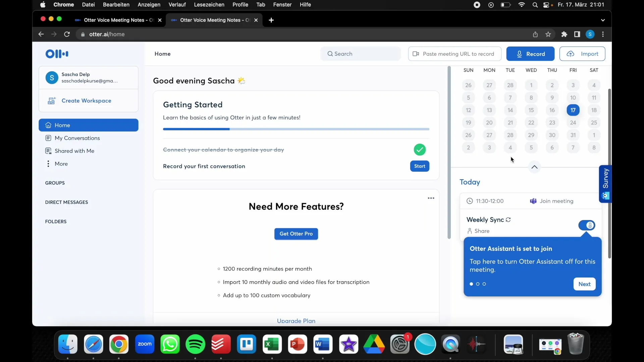Image resolution: width=644 pixels, height=362 pixels.
Task: Open Chrome three-dot menu
Action: pos(603,34)
